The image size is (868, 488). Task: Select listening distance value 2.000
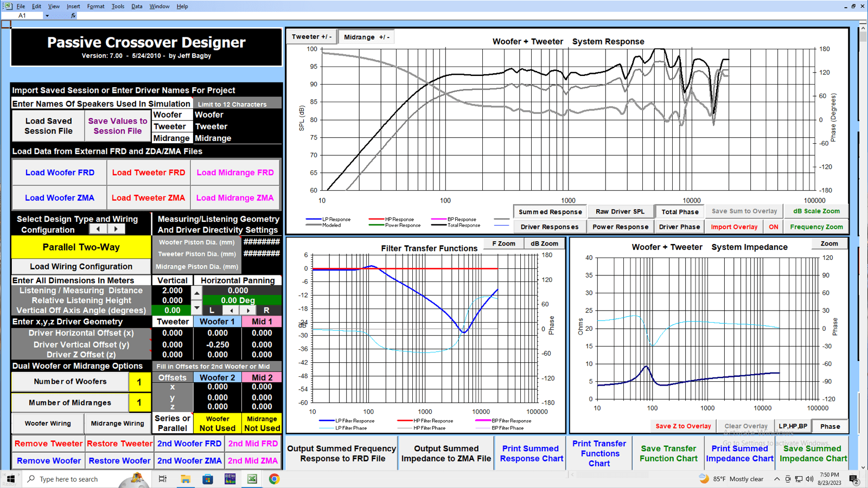click(172, 290)
